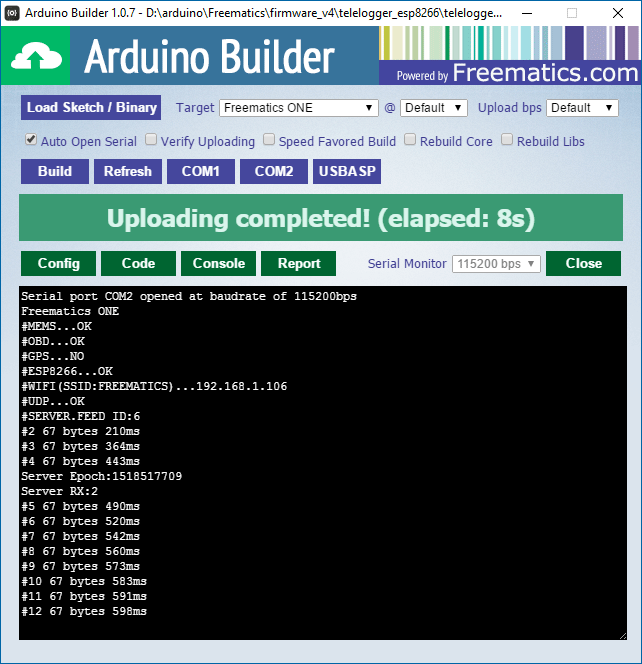
Task: Click the #4 67 bytes 443ms line
Action: 80,461
